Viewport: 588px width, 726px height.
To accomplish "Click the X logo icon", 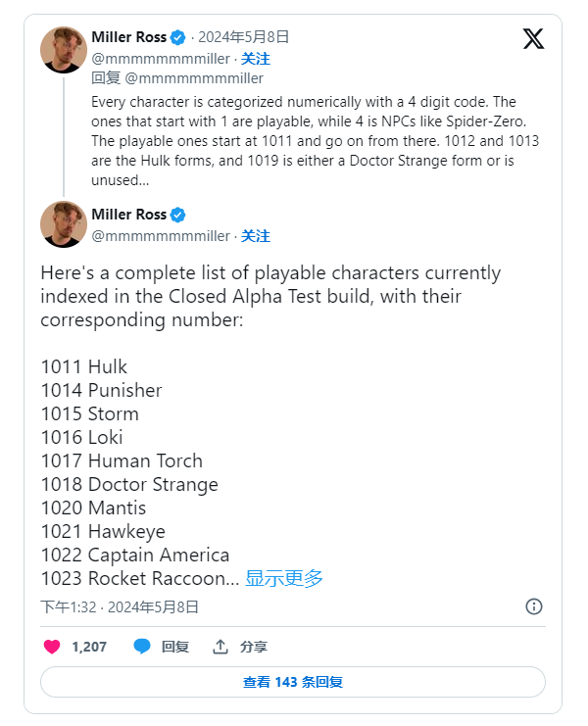I will click(533, 39).
